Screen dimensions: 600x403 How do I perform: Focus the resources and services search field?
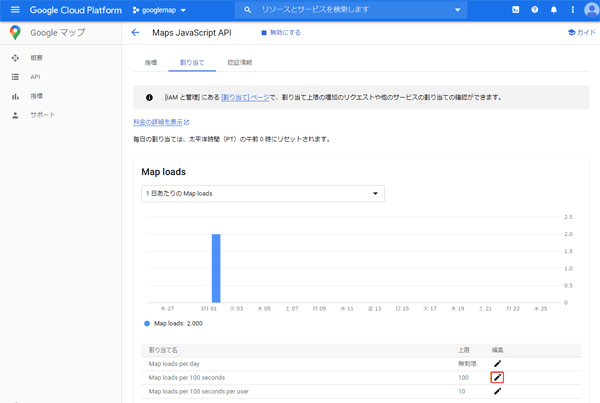[351, 10]
